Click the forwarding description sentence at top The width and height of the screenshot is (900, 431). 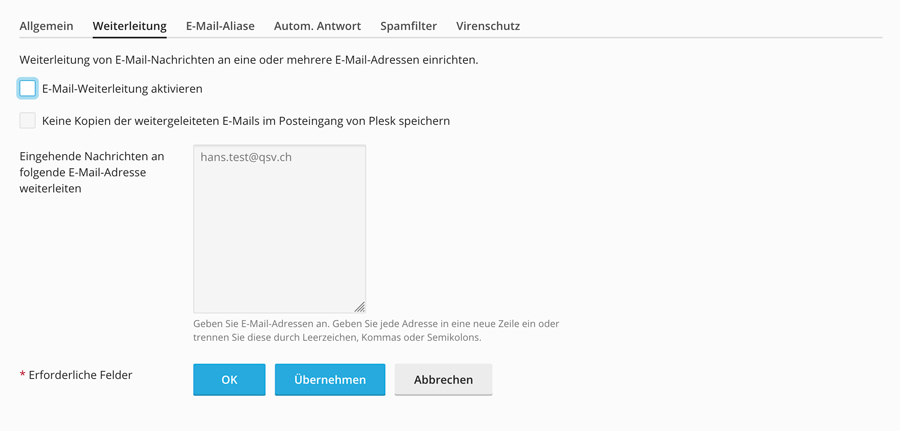249,60
